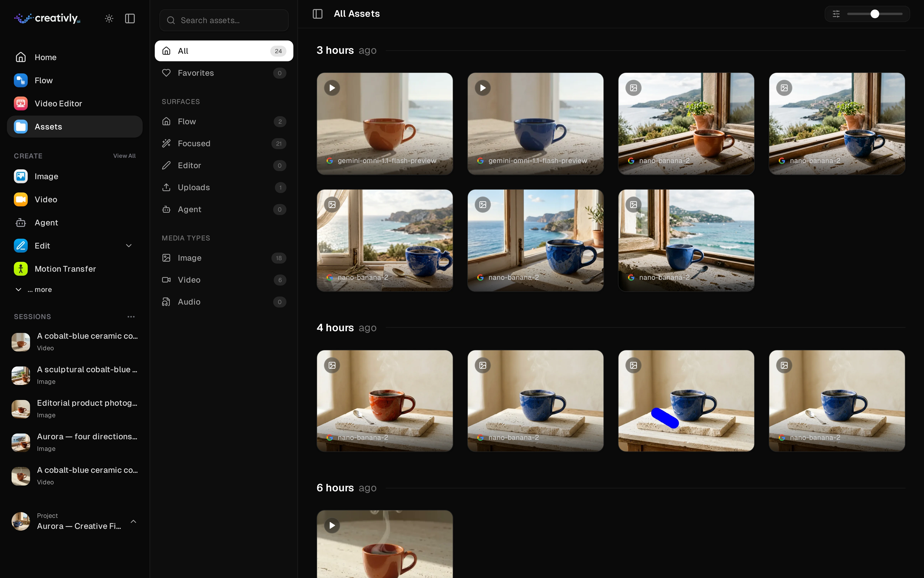Image resolution: width=924 pixels, height=578 pixels.
Task: Click the 3 hours ago heading
Action: (346, 50)
